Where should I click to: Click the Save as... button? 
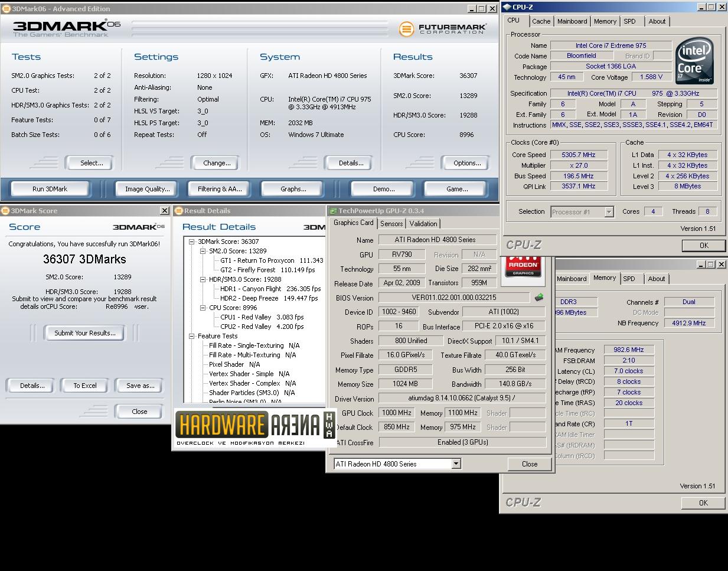140,386
